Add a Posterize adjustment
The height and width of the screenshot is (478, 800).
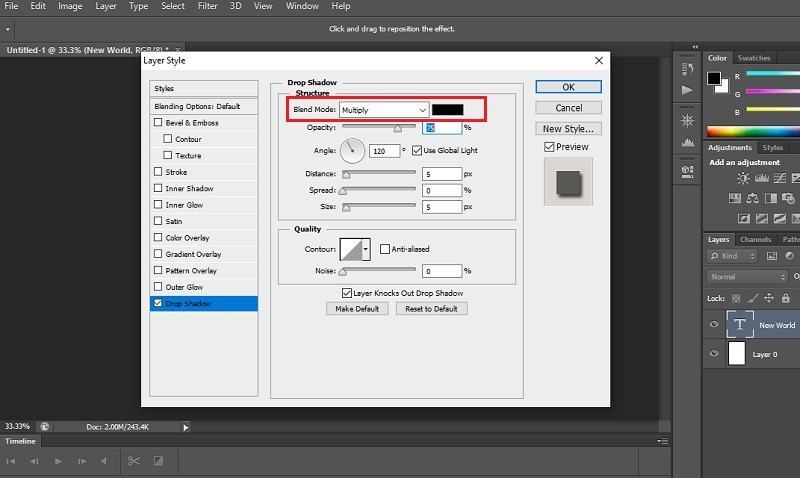click(762, 219)
